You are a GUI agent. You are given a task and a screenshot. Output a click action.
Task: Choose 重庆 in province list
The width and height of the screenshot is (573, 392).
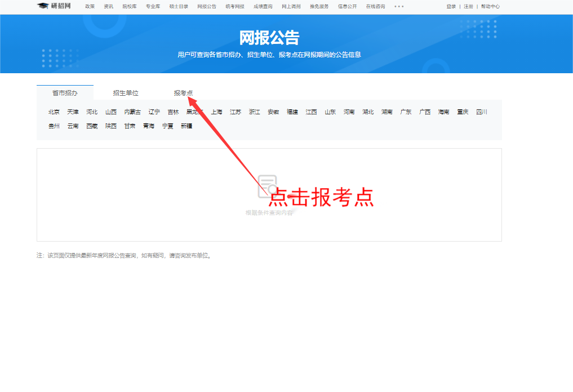coord(463,112)
